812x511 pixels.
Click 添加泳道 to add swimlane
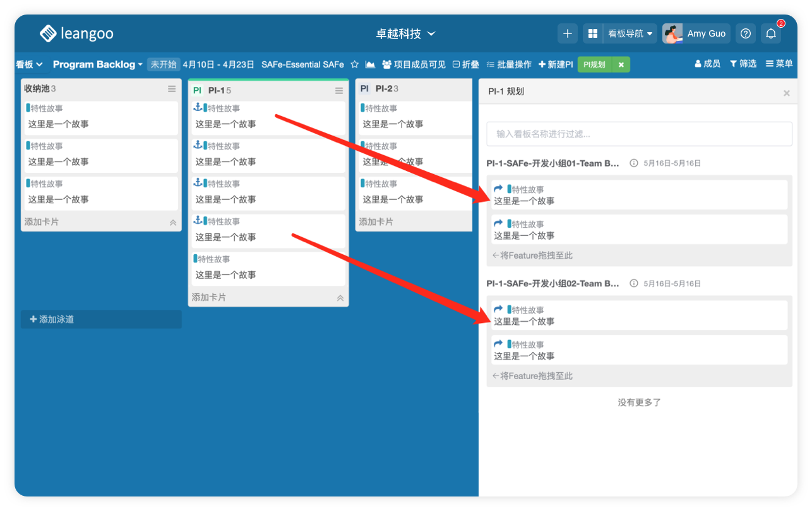[101, 319]
